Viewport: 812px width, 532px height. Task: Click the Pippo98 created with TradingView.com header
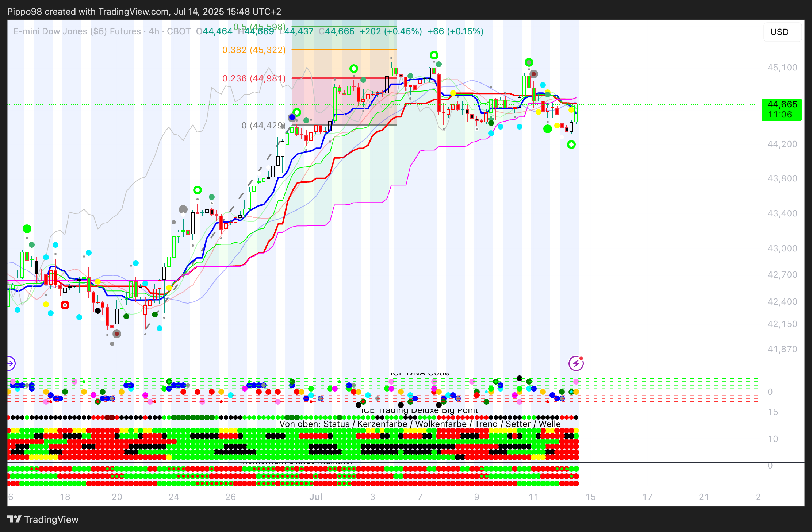point(144,12)
